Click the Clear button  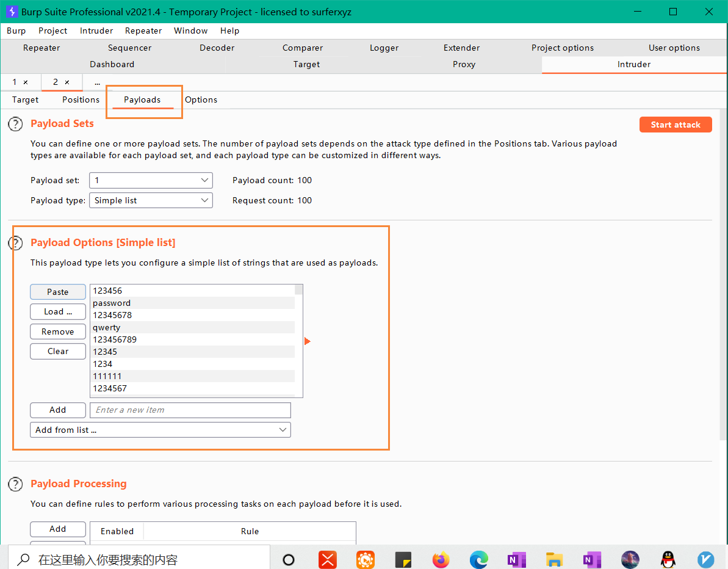point(57,351)
